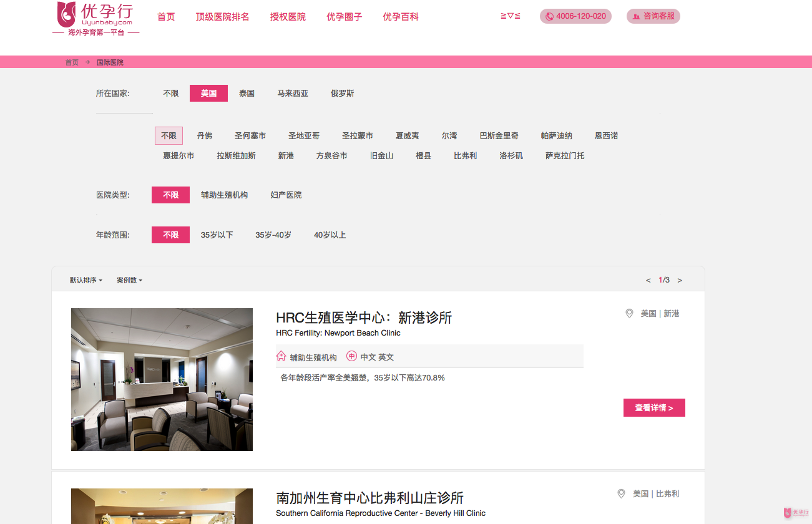Filter by city 丹佛
Screen dimensions: 812x524
coord(205,136)
